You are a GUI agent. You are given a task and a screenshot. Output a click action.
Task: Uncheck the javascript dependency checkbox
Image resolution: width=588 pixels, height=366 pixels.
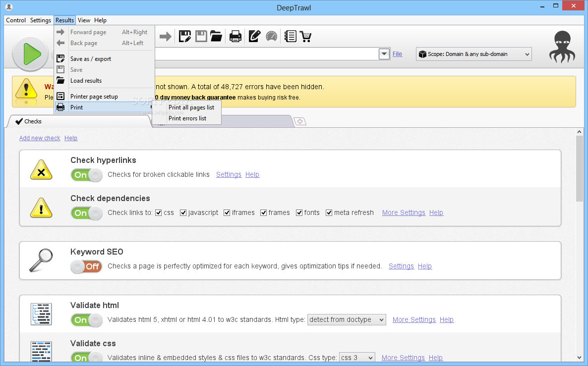point(183,213)
